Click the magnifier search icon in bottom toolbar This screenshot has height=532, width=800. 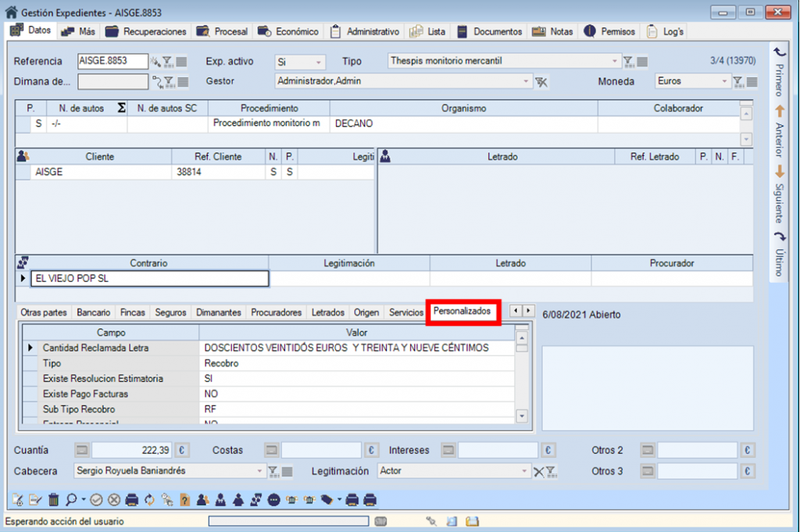point(71,500)
